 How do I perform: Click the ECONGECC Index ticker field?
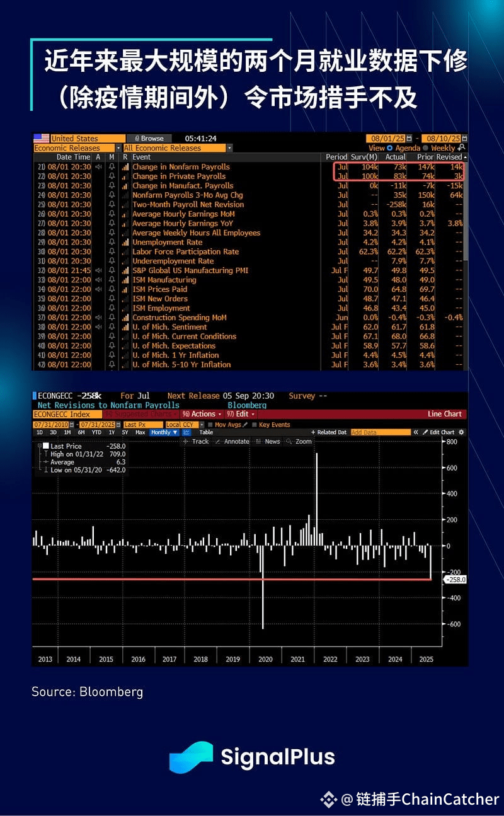point(66,414)
